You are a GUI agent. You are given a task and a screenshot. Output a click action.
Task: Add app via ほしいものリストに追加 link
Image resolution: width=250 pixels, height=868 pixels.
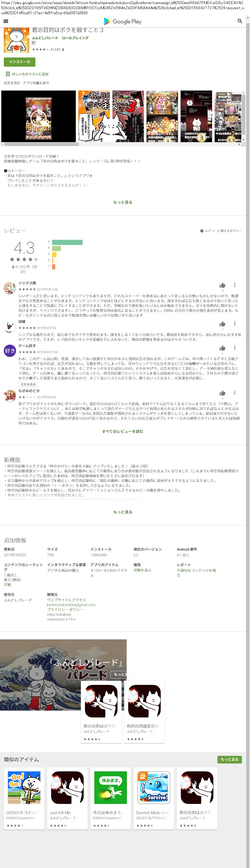pyautogui.click(x=30, y=74)
